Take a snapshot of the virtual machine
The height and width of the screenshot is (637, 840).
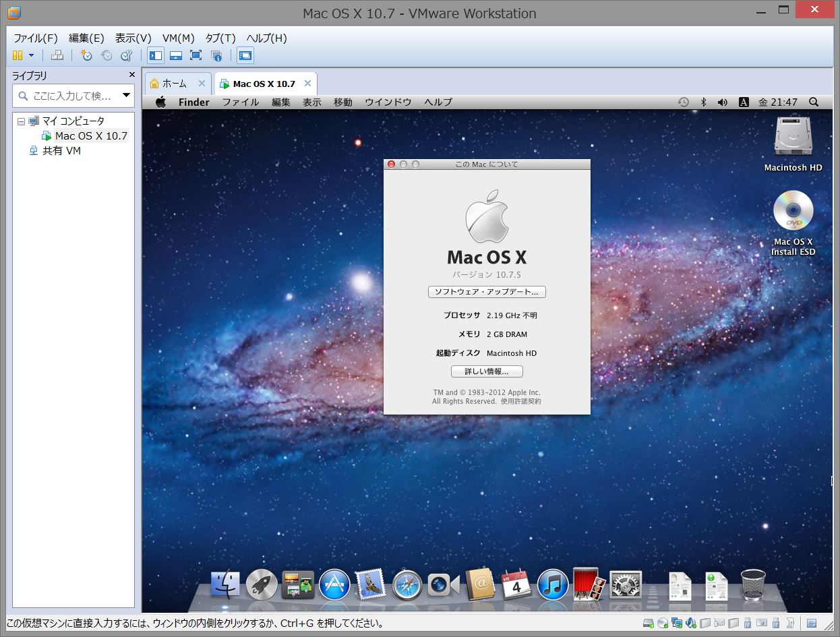86,55
